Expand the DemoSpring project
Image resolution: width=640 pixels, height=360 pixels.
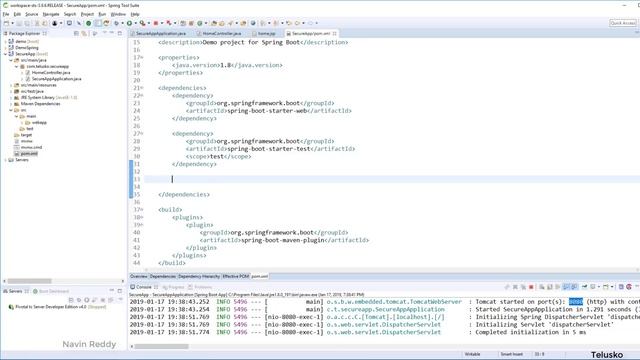tap(5, 48)
